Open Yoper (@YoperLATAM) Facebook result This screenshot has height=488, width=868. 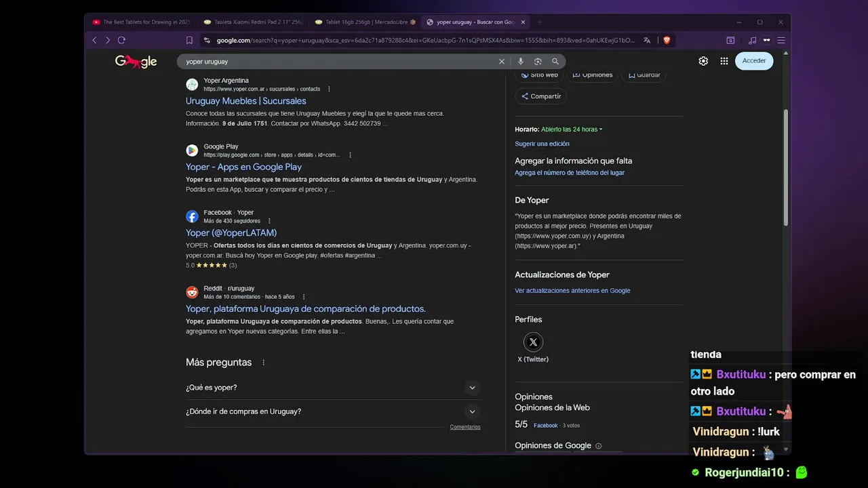231,232
